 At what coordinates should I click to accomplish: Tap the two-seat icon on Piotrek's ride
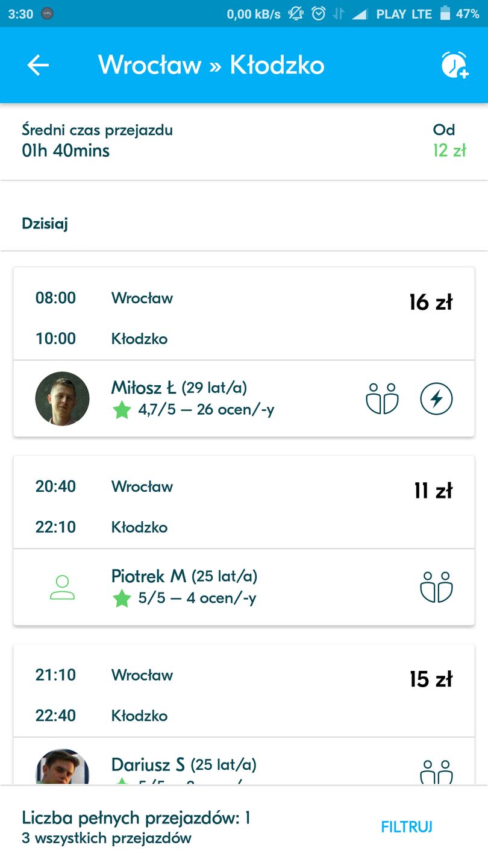(436, 587)
